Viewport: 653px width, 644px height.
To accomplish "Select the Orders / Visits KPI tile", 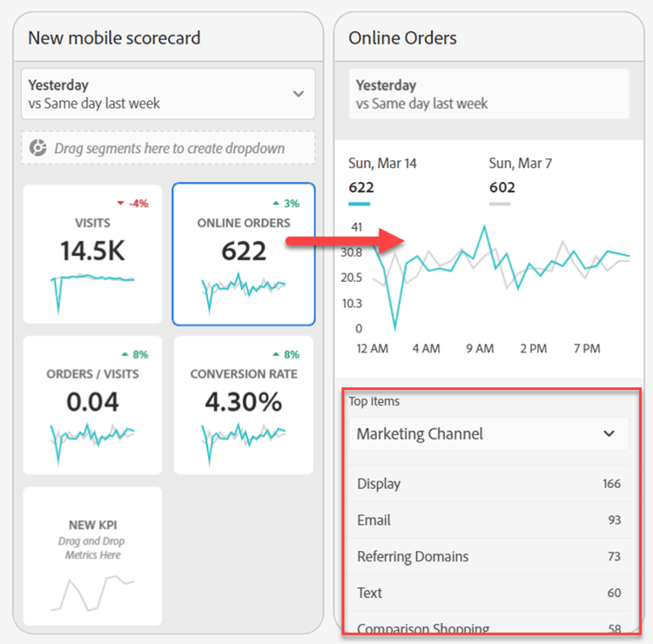I will coord(92,405).
